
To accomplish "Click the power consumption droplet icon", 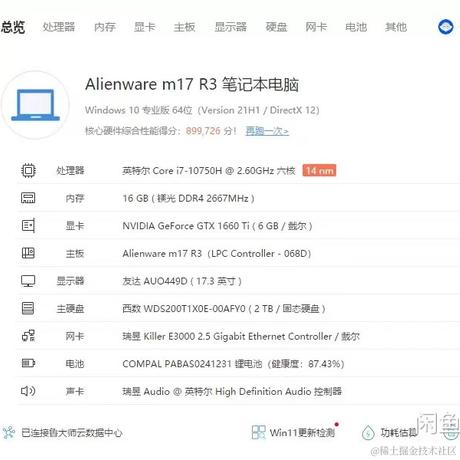I will pyautogui.click(x=368, y=432).
